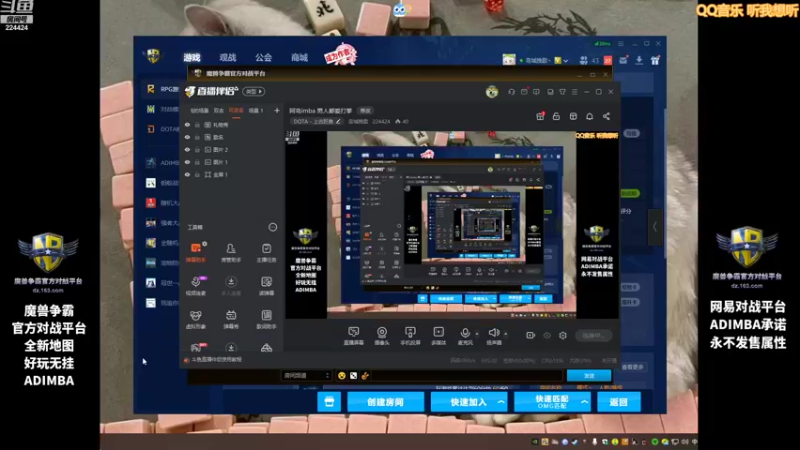Image resolution: width=800 pixels, height=450 pixels.
Task: Click download icon in game platform header
Action: (639, 60)
